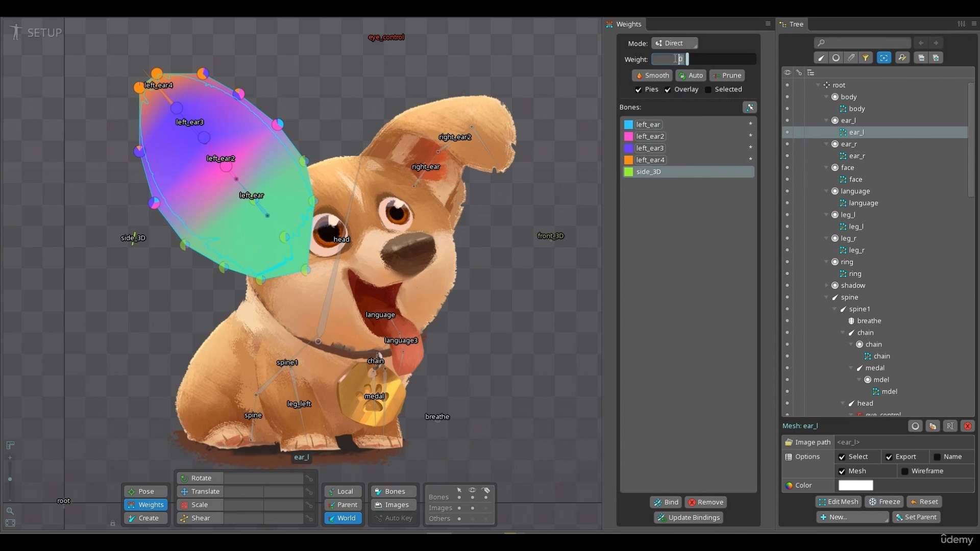Toggle the Select option checkbox
The height and width of the screenshot is (551, 980).
point(842,457)
